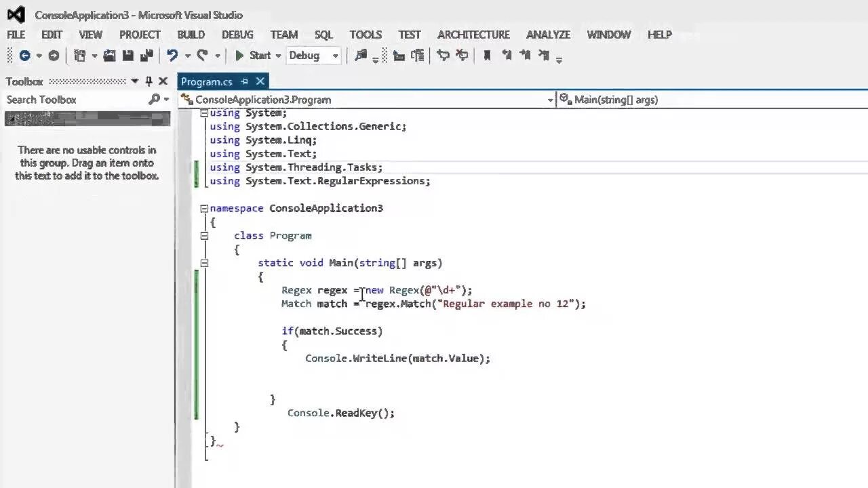The width and height of the screenshot is (868, 488).
Task: Close the Toolbox panel
Action: [163, 81]
